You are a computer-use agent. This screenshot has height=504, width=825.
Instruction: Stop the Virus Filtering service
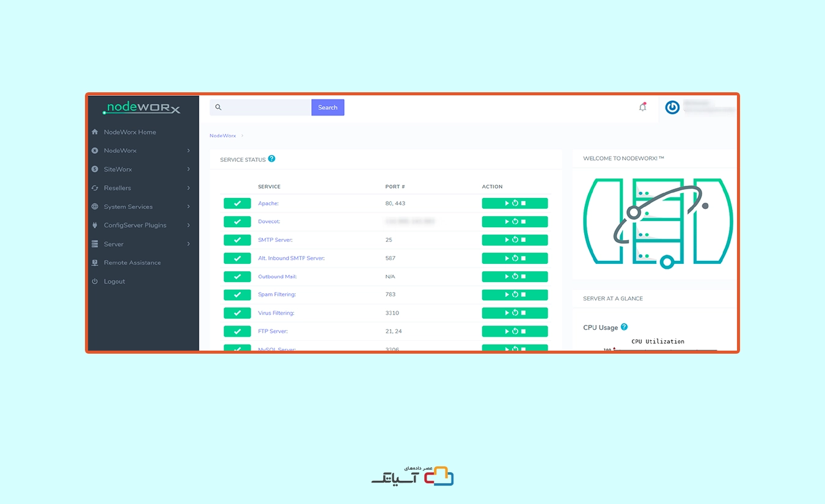(x=524, y=313)
